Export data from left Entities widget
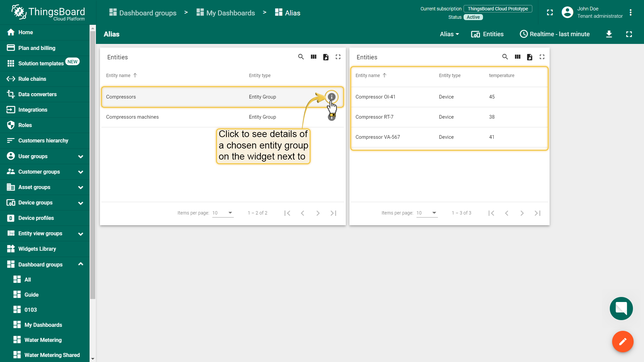 326,57
